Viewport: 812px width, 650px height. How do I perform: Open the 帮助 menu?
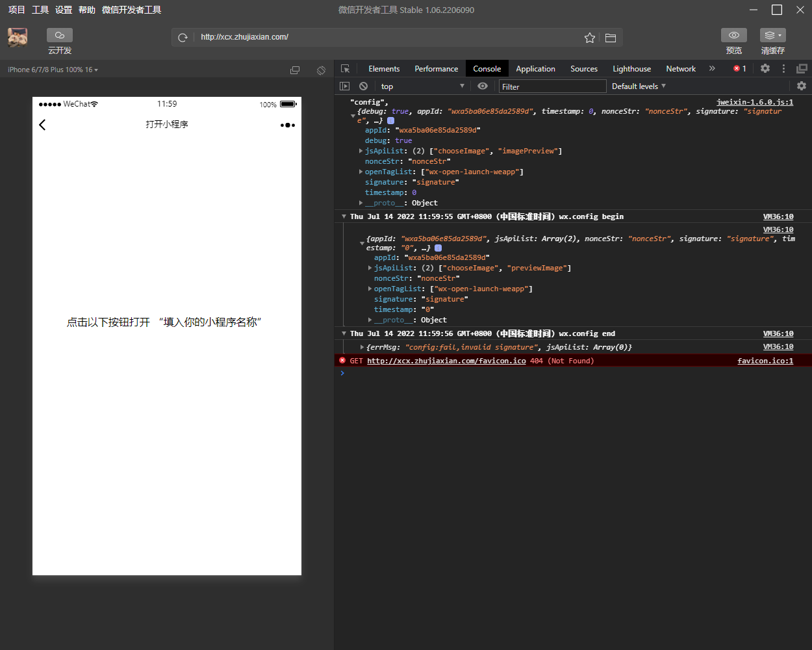[x=87, y=10]
